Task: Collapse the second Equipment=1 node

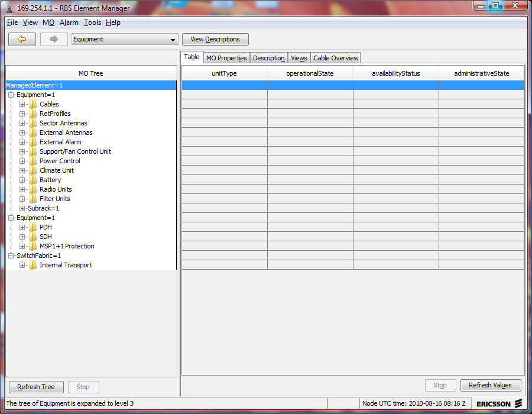Action: tap(11, 218)
